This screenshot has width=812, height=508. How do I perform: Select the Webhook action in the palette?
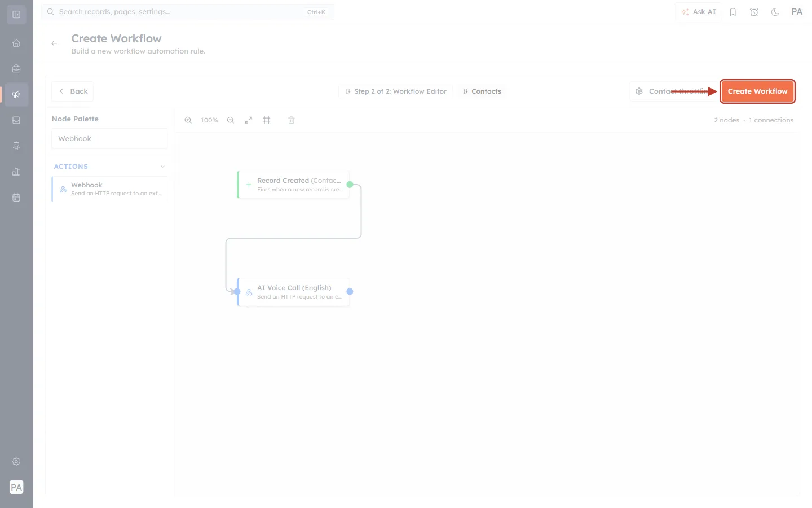pyautogui.click(x=109, y=189)
